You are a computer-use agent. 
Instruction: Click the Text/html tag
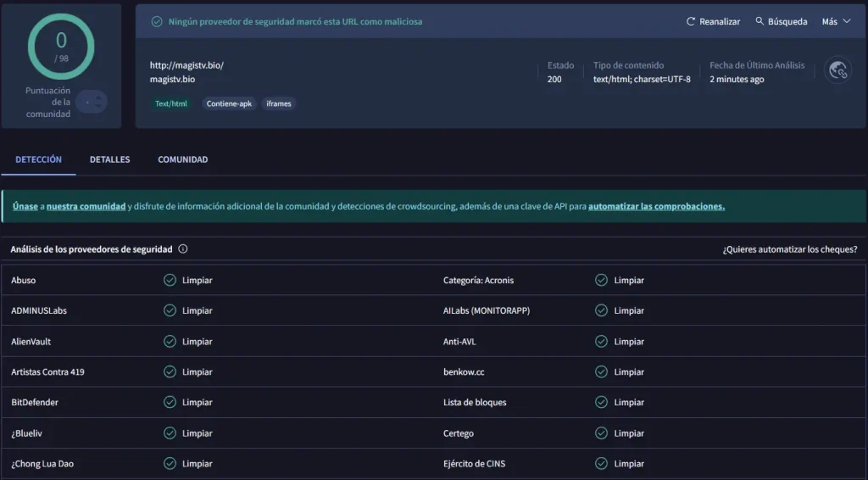(x=170, y=103)
